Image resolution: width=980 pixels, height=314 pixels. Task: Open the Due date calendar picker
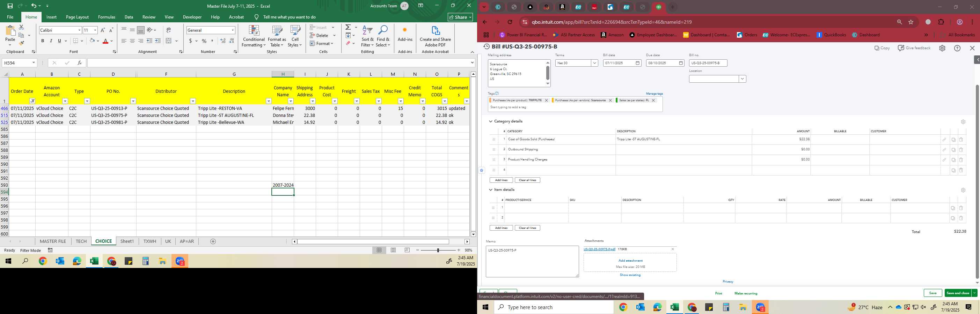coord(681,63)
